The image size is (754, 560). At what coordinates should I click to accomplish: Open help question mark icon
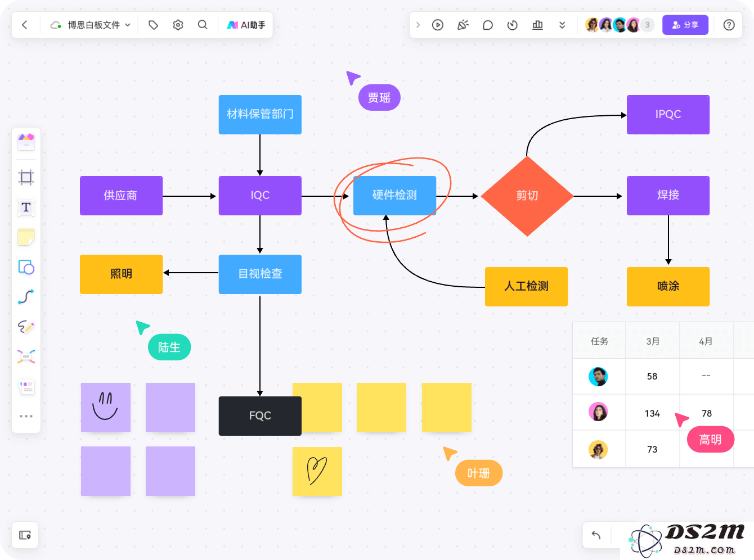click(x=729, y=25)
